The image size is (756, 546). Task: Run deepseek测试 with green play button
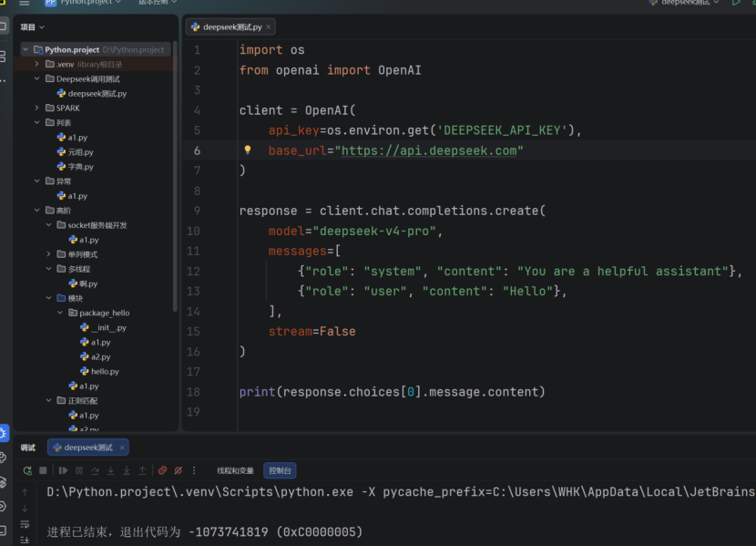736,3
